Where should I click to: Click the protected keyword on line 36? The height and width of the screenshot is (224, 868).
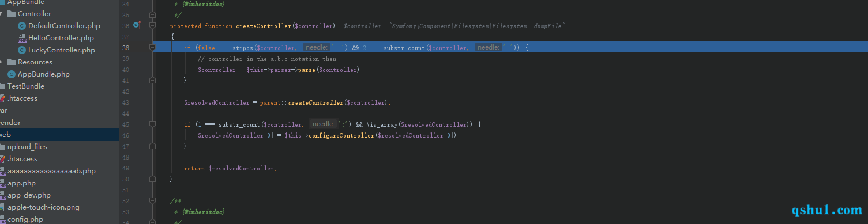pos(186,26)
